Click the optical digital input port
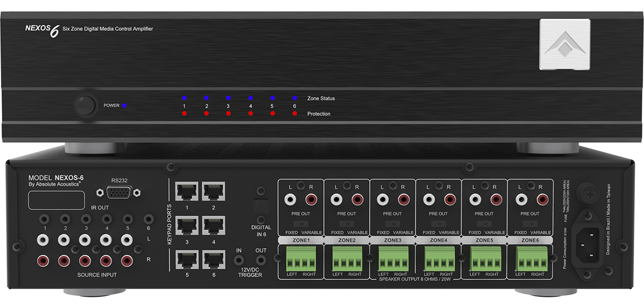The image size is (644, 308). [x=261, y=206]
